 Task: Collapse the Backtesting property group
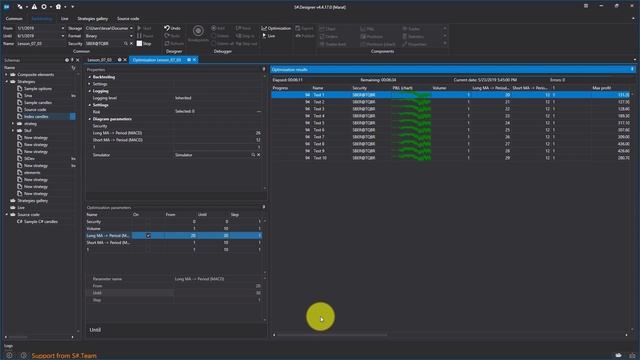(x=89, y=77)
